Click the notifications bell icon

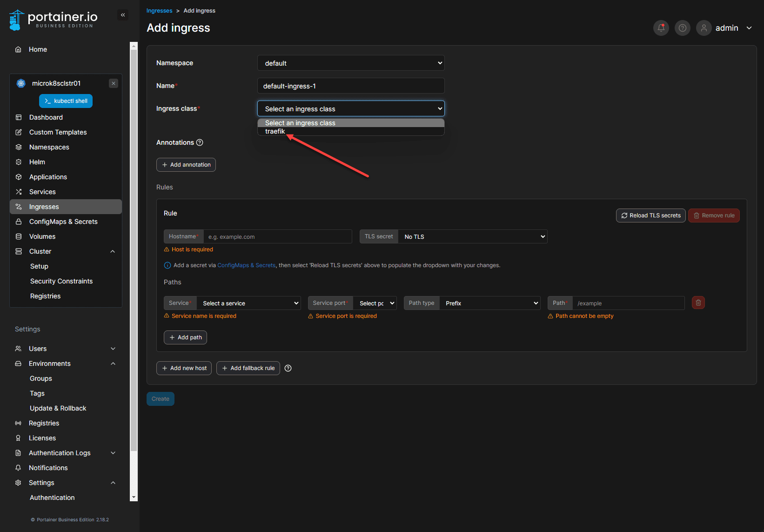coord(661,28)
